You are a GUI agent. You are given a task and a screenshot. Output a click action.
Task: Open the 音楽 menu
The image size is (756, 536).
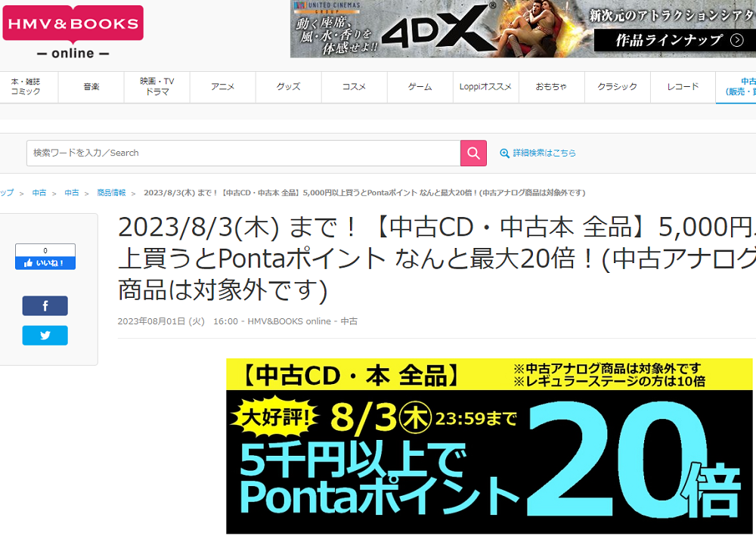(91, 87)
